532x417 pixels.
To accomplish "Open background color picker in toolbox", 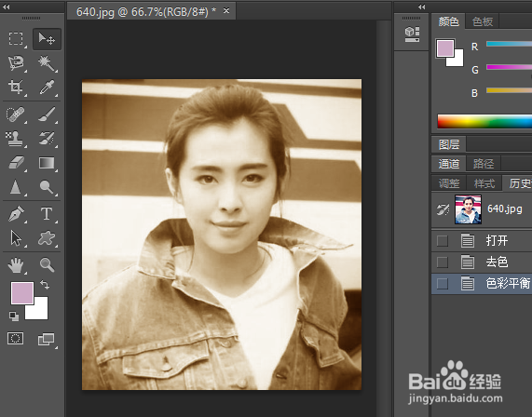I will pyautogui.click(x=40, y=313).
